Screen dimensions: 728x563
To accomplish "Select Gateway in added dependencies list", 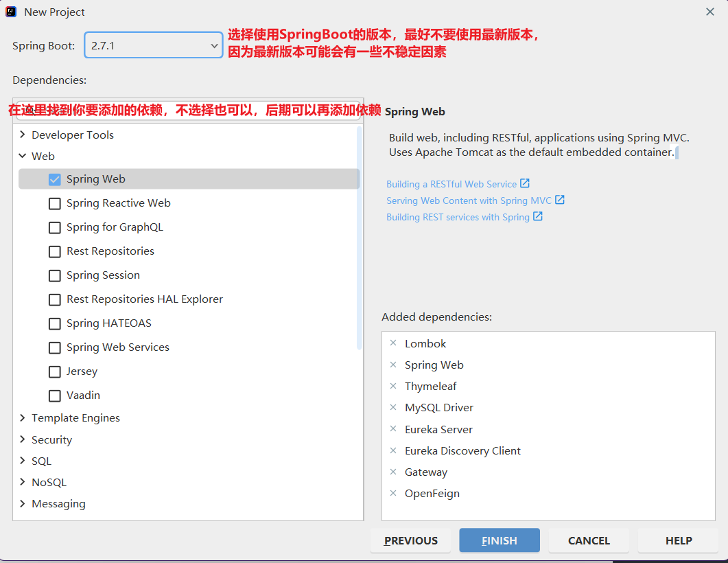I will [425, 472].
